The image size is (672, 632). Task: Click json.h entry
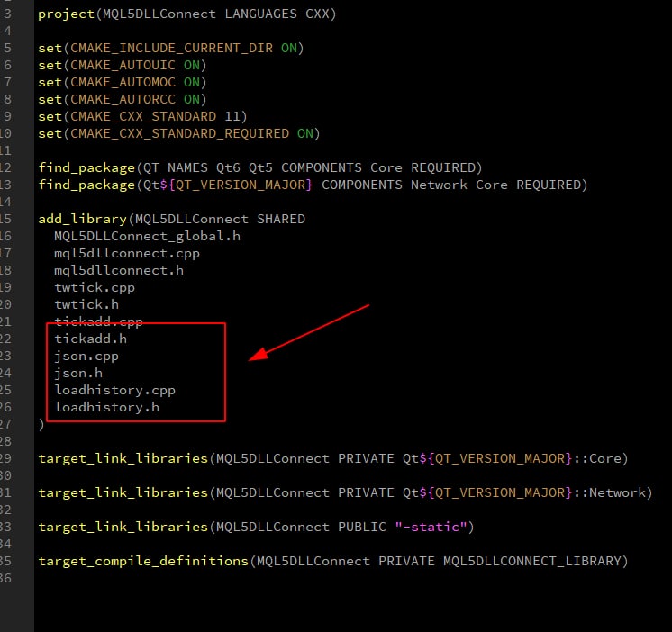click(78, 374)
